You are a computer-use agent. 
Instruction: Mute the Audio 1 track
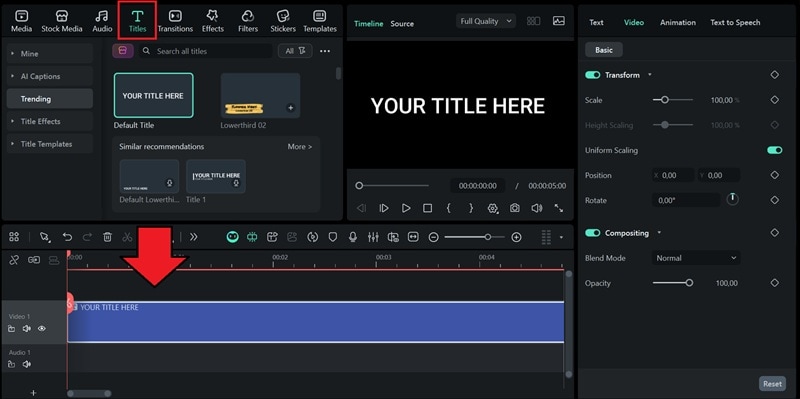[27, 364]
